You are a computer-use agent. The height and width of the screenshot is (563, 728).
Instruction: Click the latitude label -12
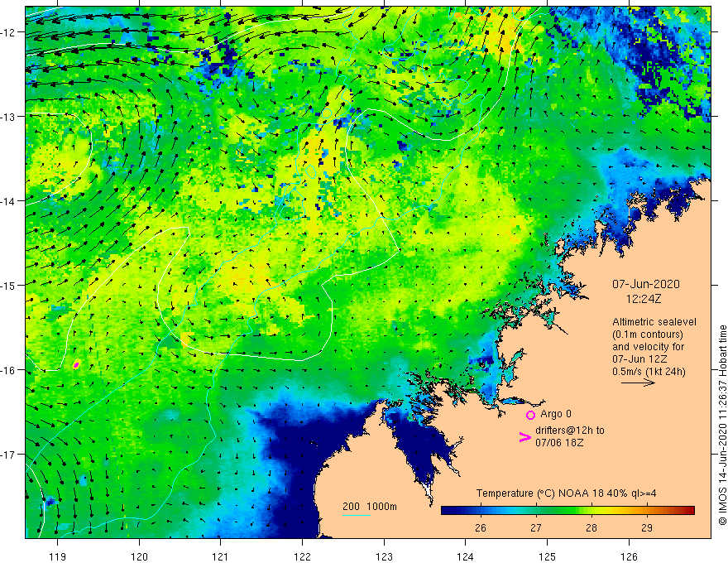(10, 32)
